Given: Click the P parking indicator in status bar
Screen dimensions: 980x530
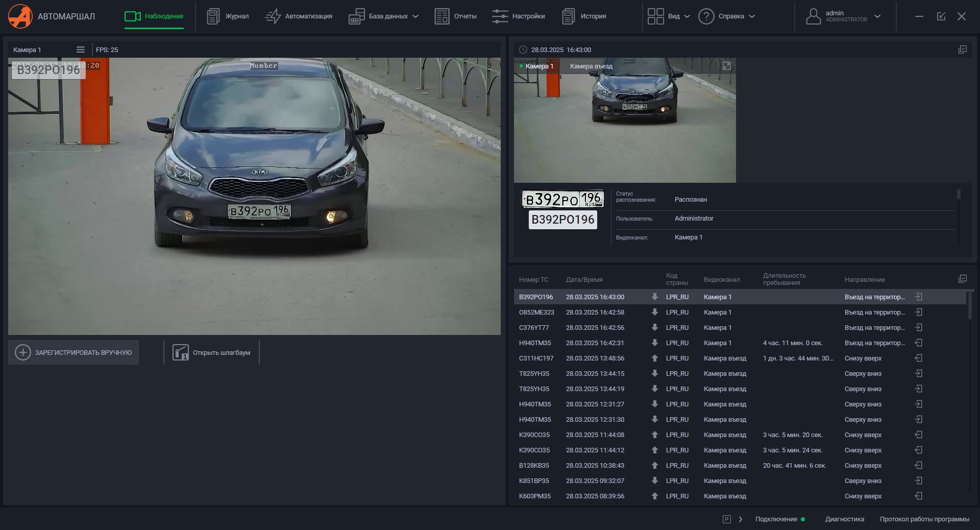Looking at the screenshot, I should pos(727,519).
